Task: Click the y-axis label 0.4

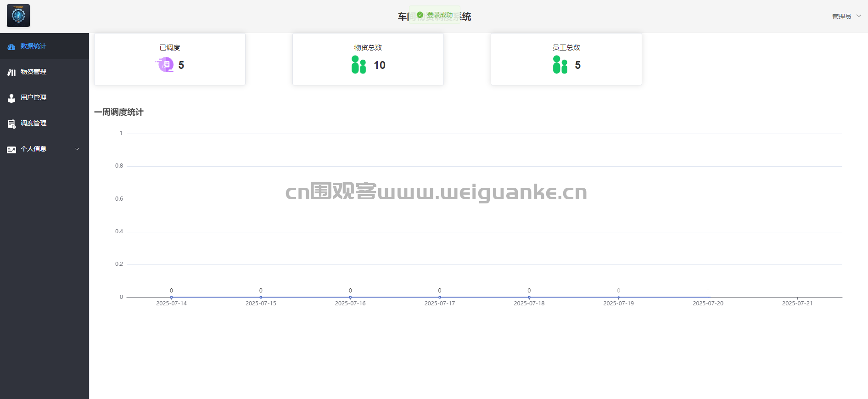Action: [x=119, y=231]
